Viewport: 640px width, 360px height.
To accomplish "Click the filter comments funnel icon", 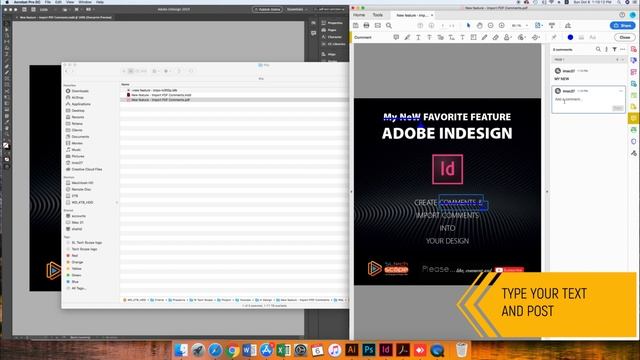I will 614,49.
